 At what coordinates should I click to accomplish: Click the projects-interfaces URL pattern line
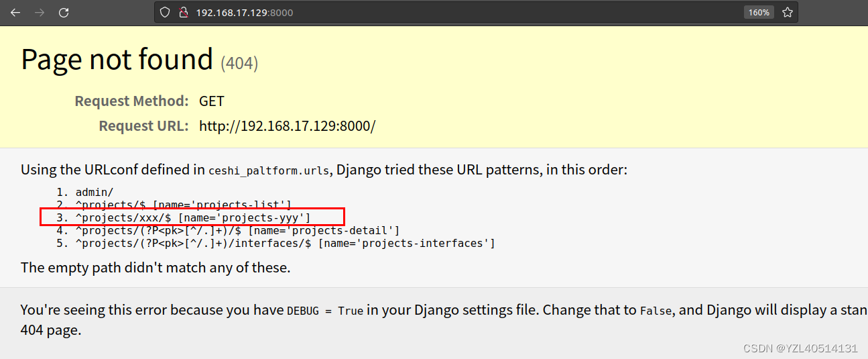tap(285, 243)
